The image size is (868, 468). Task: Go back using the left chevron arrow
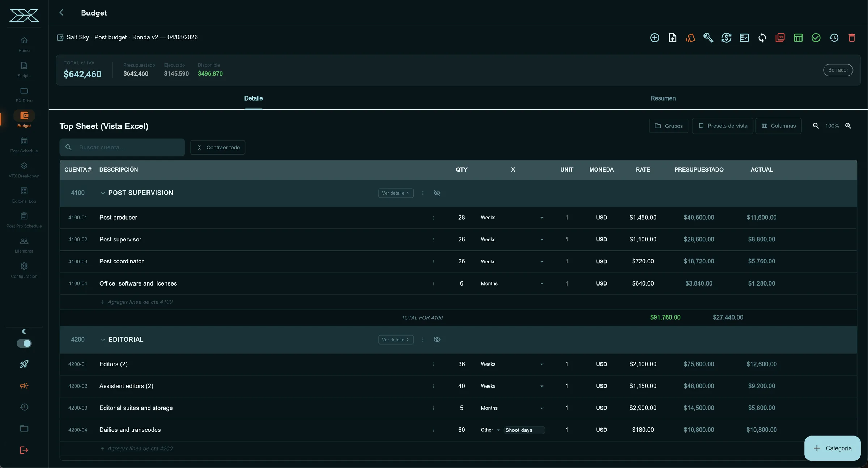click(61, 13)
